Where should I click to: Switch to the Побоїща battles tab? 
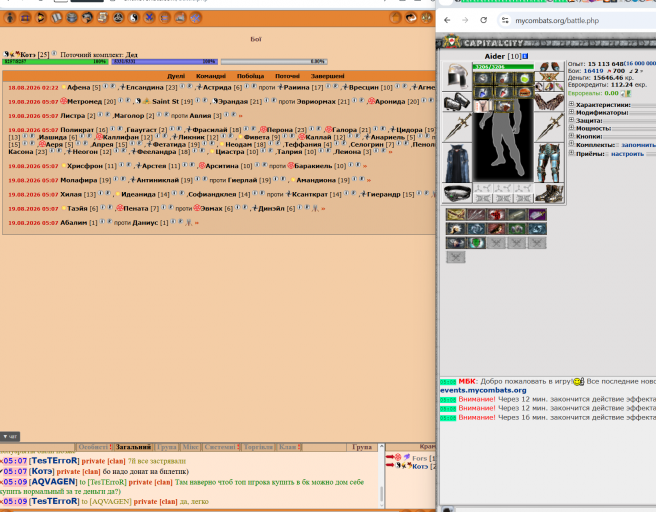pyautogui.click(x=250, y=76)
